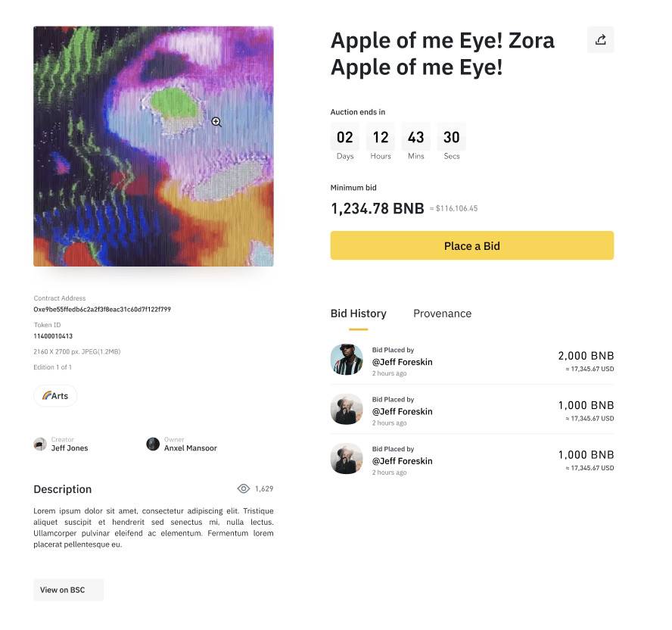The image size is (672, 630).
Task: Click the Place a Bid button
Action: (x=472, y=246)
